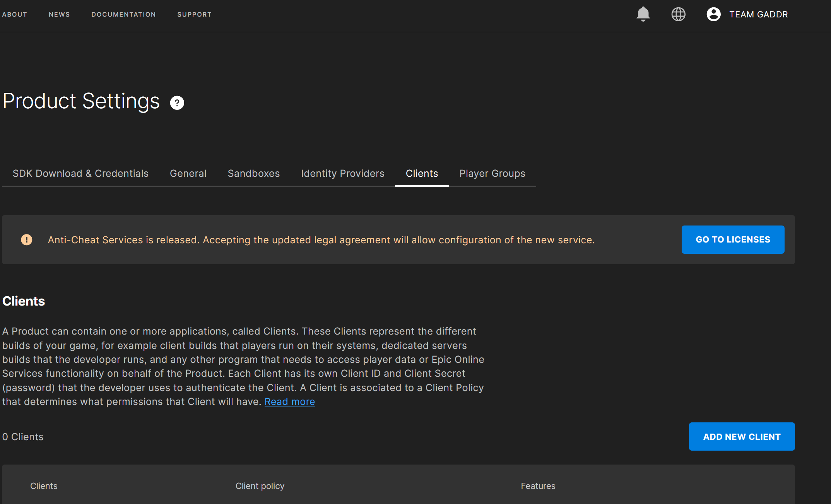Image resolution: width=831 pixels, height=504 pixels.
Task: Click the Client policy column header
Action: point(260,486)
